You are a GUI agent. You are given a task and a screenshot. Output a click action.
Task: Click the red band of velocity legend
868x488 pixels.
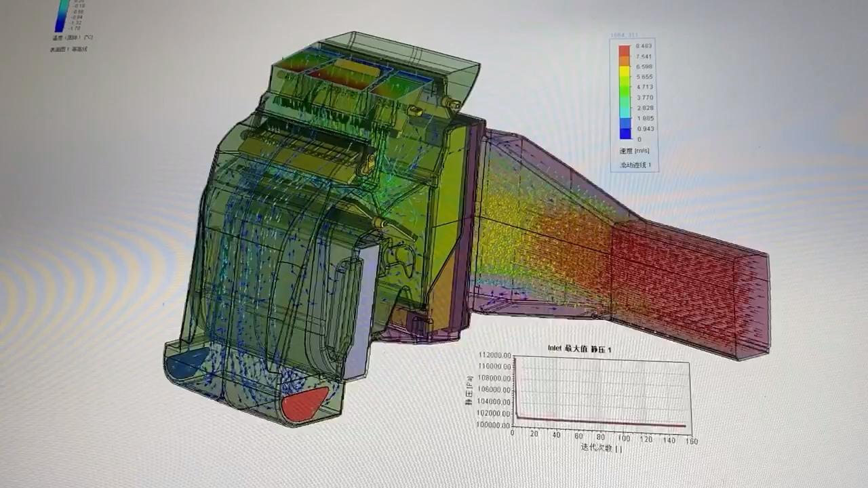click(624, 51)
